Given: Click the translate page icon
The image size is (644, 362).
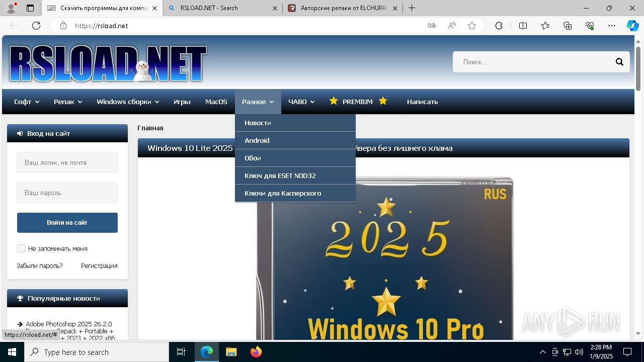Looking at the screenshot, I should pyautogui.click(x=432, y=26).
